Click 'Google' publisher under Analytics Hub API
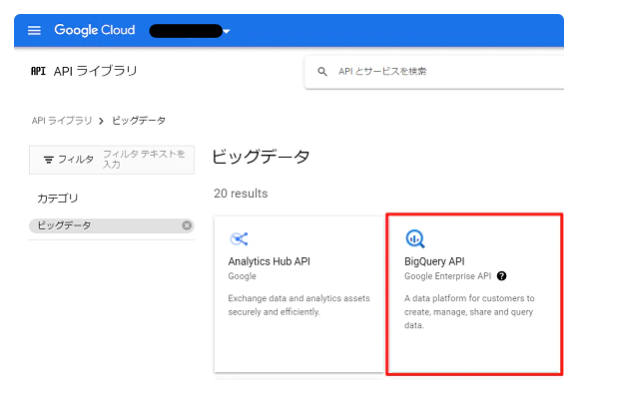Viewport: 617px width, 413px height. coord(242,276)
